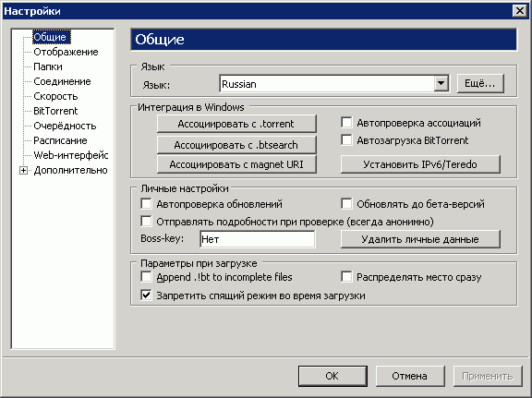The height and width of the screenshot is (398, 532).
Task: Uncheck Запретить спящий режим во время загрузки
Action: (x=146, y=295)
